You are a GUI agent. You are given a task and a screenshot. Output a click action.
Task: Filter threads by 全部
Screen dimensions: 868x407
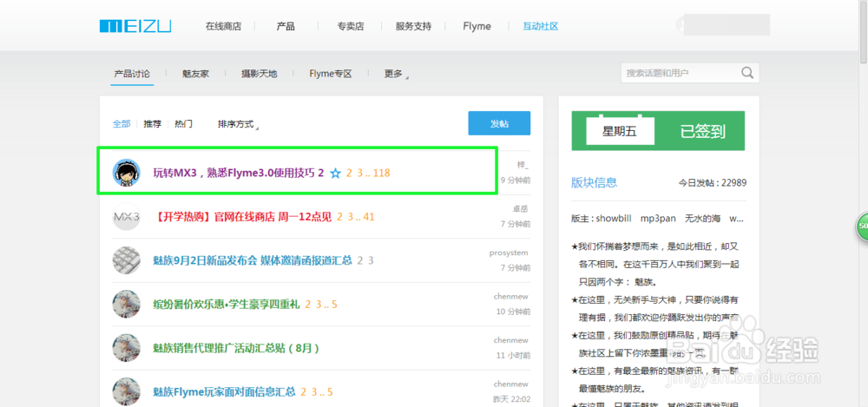click(x=122, y=124)
